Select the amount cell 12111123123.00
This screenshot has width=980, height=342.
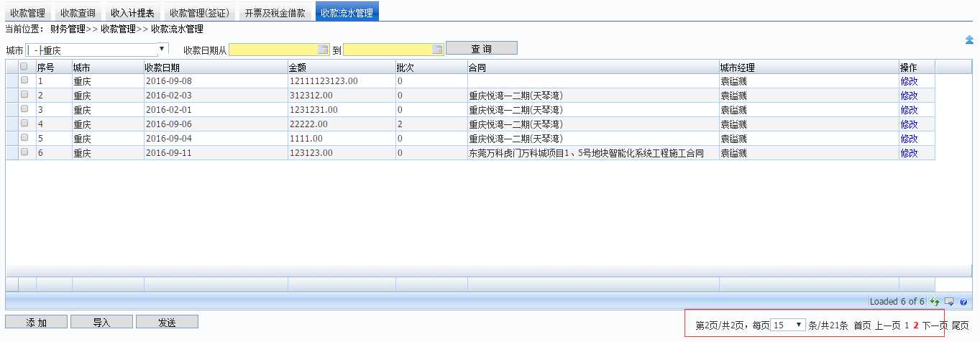342,81
